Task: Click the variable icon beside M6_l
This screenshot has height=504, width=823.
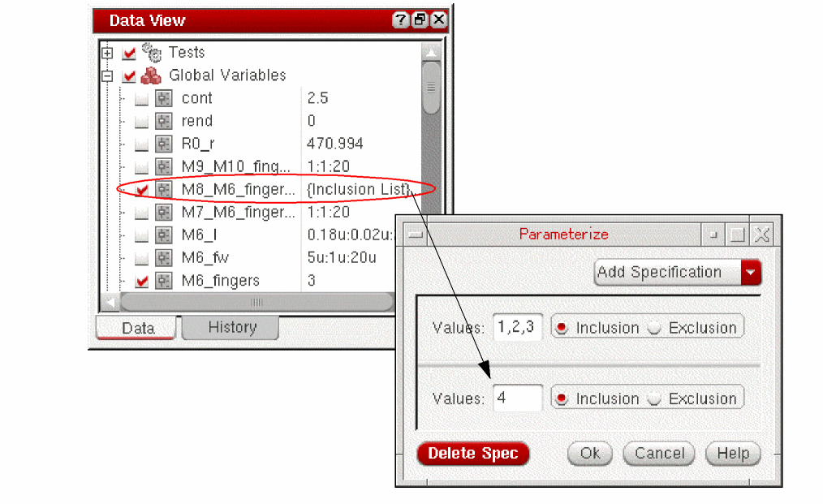Action: click(x=164, y=235)
